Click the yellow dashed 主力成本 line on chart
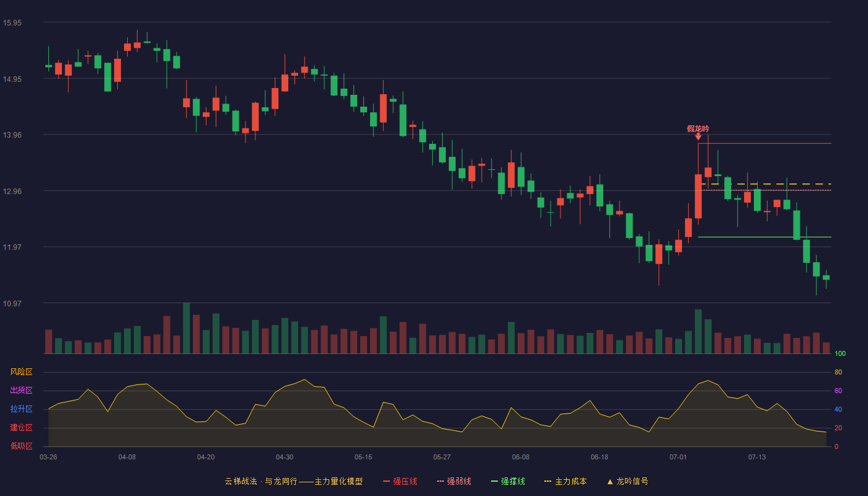 [x=766, y=184]
